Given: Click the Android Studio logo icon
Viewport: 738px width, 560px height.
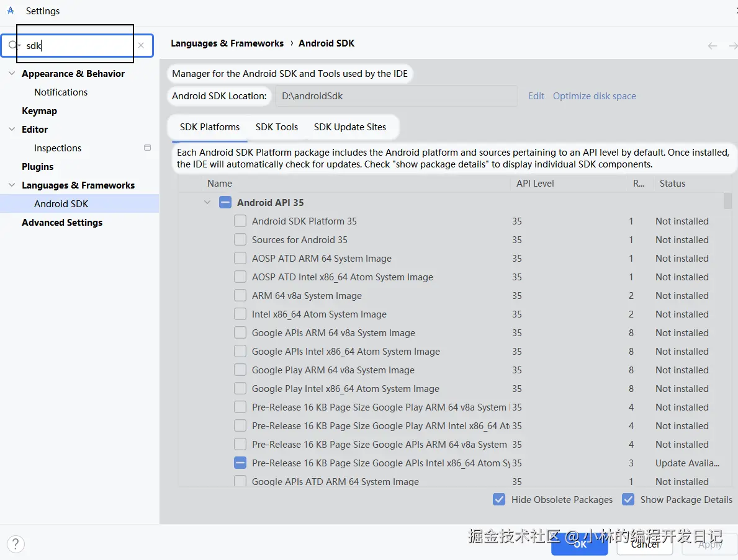Looking at the screenshot, I should point(11,11).
